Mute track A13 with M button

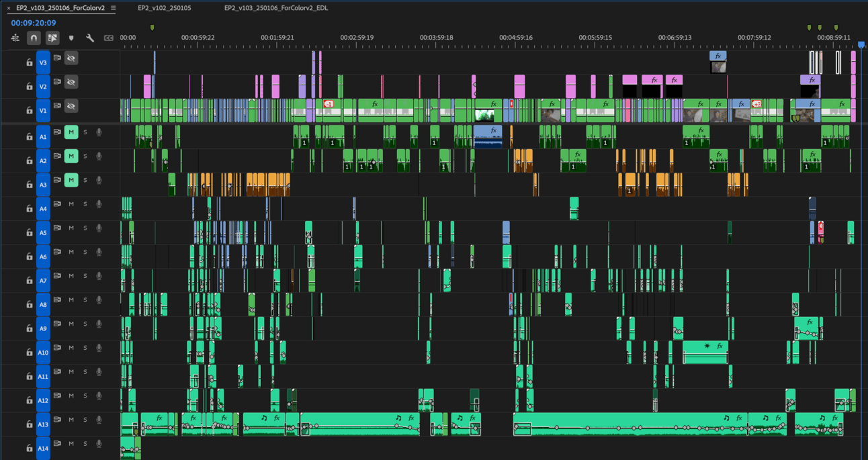tap(71, 420)
